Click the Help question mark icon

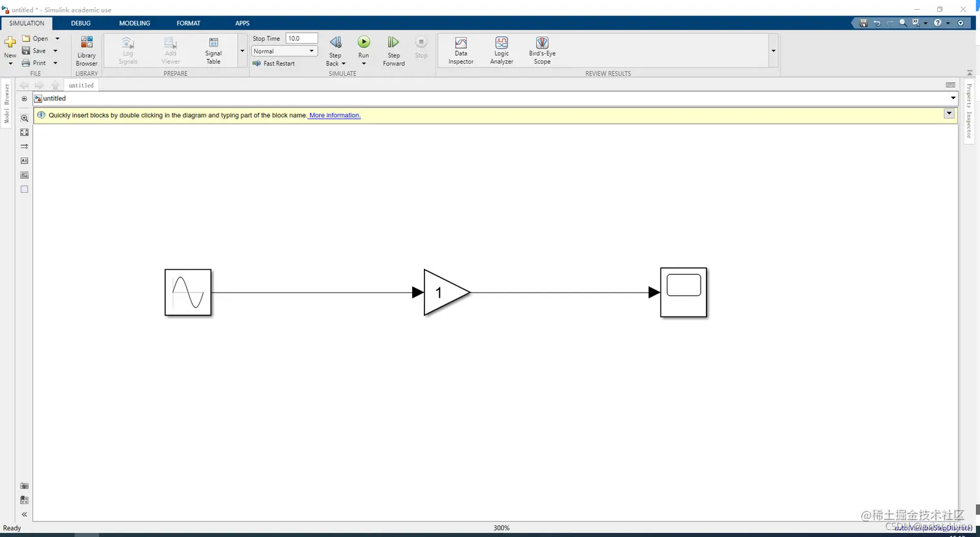pos(938,23)
